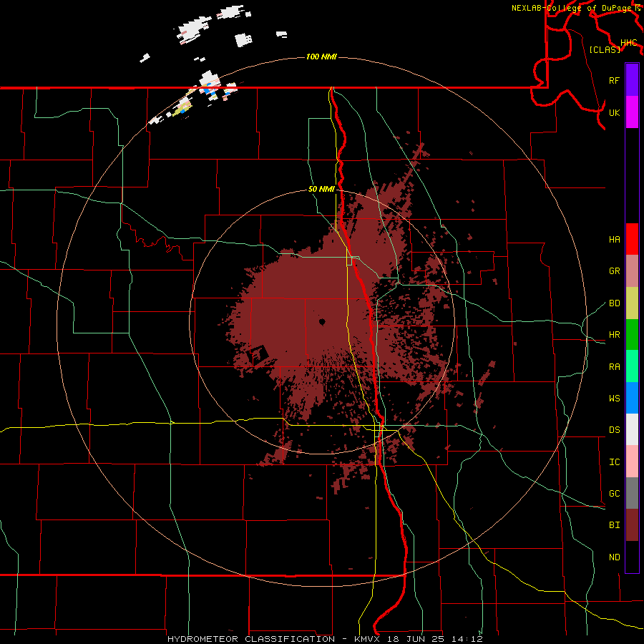Click the HA legend label
This screenshot has width=644, height=644.
tap(614, 240)
